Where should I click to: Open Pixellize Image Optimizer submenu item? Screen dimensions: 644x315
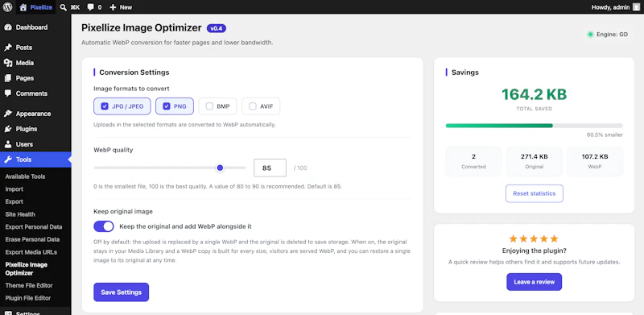click(x=27, y=269)
